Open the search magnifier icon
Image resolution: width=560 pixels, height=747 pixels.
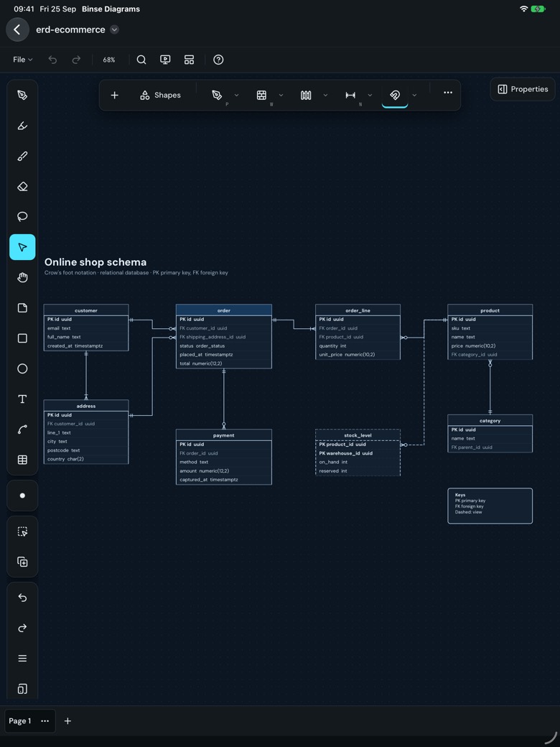(141, 60)
